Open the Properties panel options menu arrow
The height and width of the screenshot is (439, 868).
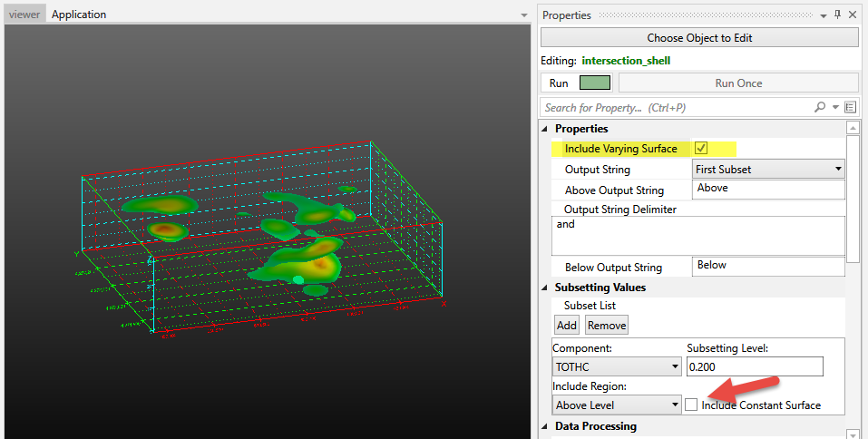(823, 15)
